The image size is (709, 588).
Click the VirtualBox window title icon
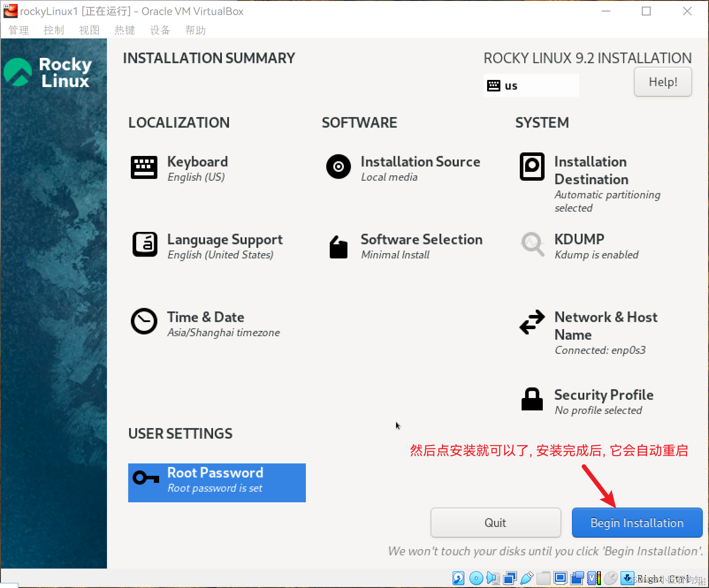pos(11,11)
